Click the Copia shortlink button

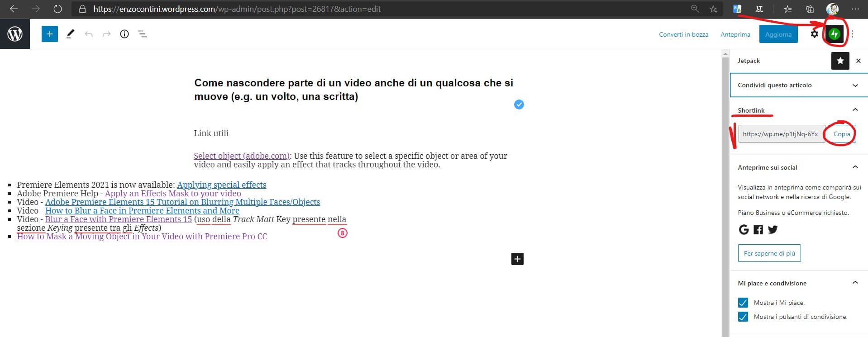(x=841, y=134)
